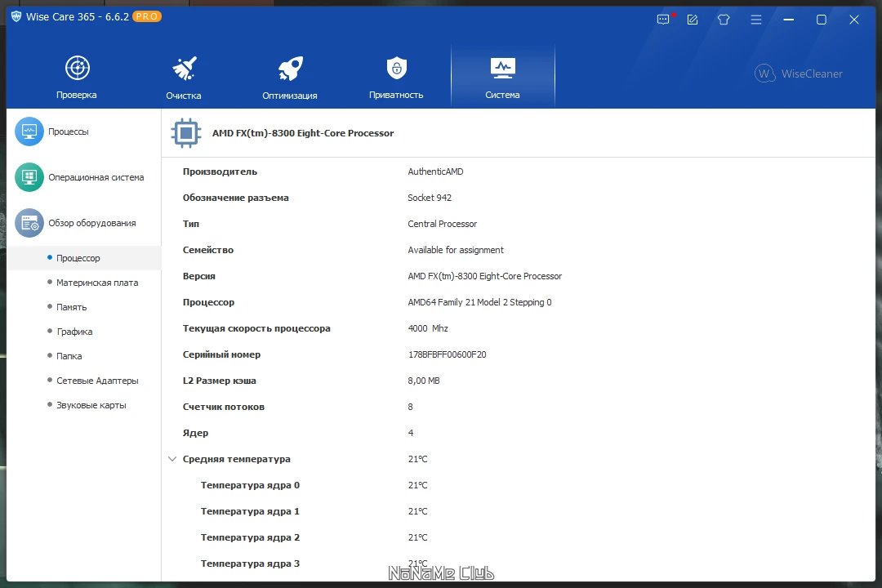Open the Процессы sidebar item

pos(84,131)
